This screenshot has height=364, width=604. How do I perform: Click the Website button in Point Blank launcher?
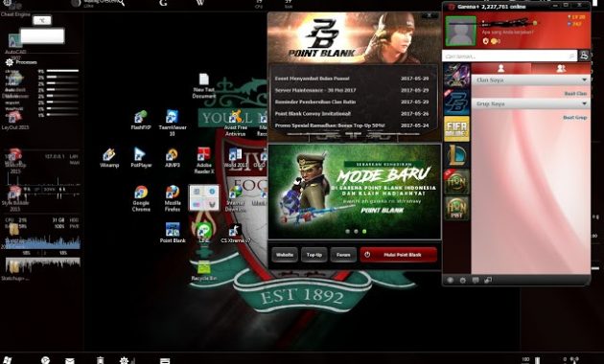pyautogui.click(x=285, y=255)
